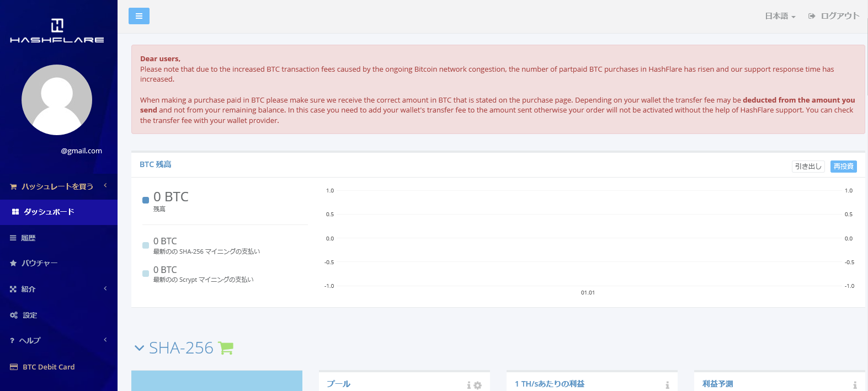
Task: Open pool settings gear icon
Action: [x=478, y=385]
